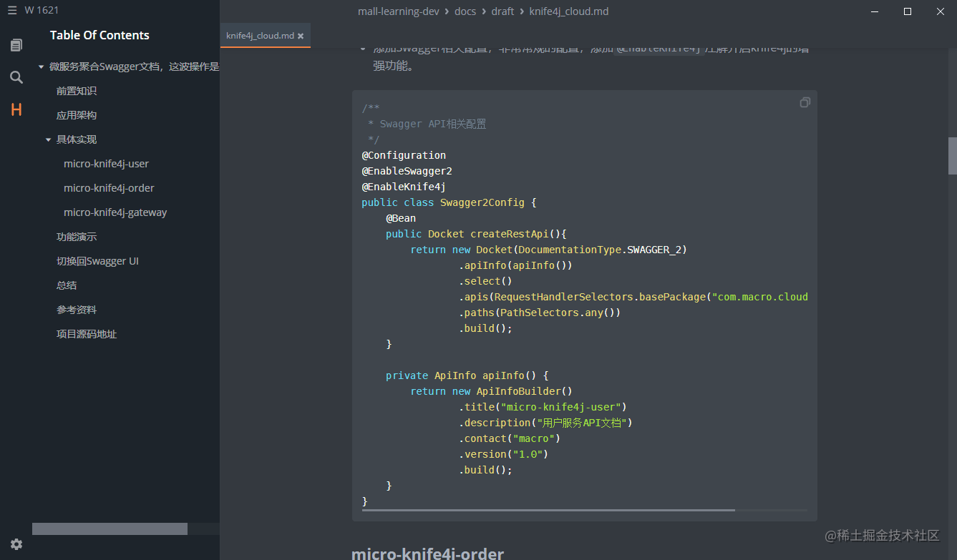Click the Table Of Contents title
Image resolution: width=957 pixels, height=560 pixels.
99,35
